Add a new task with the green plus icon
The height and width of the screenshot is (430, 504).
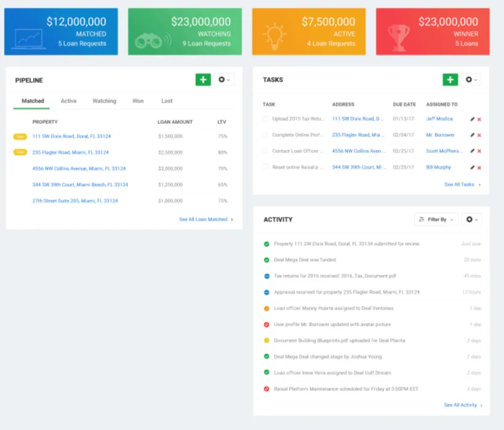pyautogui.click(x=450, y=79)
